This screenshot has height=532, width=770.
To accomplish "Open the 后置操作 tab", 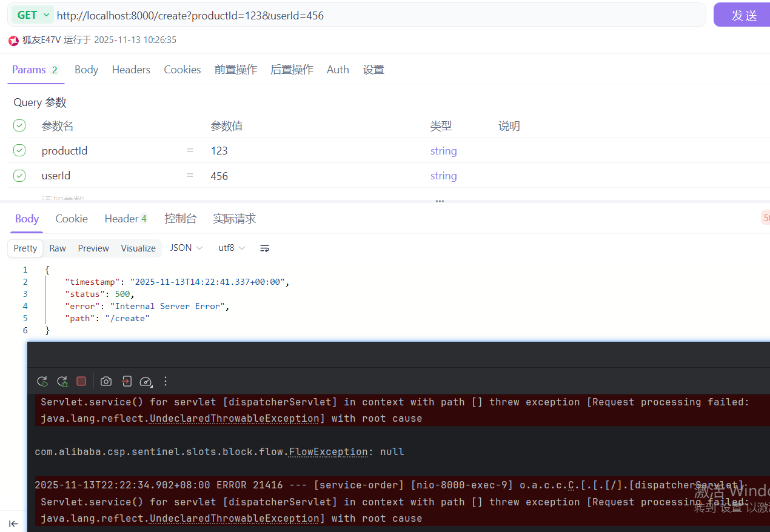I will (292, 70).
